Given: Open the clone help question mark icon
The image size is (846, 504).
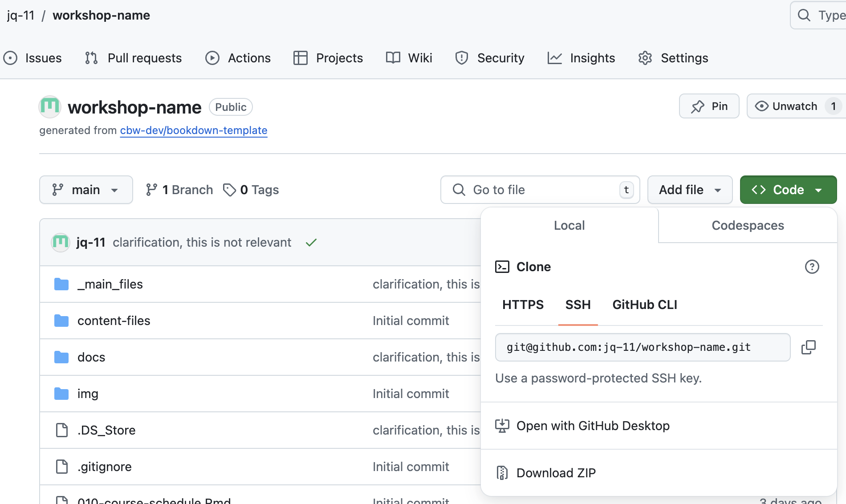Looking at the screenshot, I should point(812,267).
